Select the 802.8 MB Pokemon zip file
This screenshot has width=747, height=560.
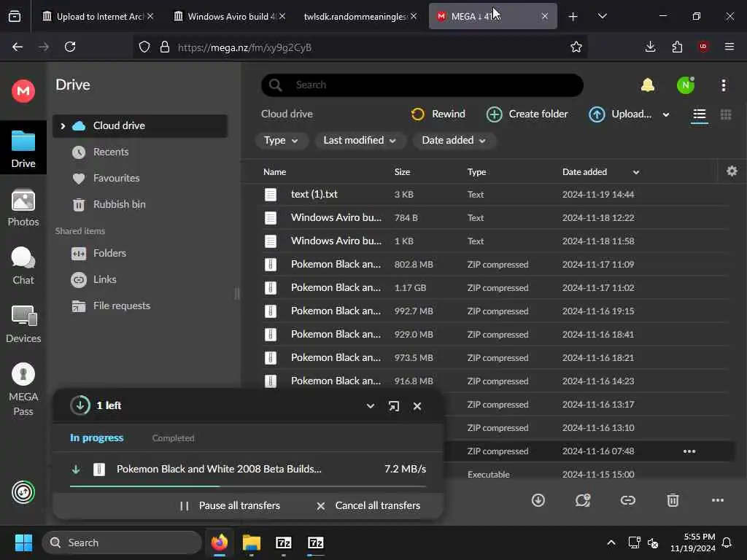click(495, 264)
